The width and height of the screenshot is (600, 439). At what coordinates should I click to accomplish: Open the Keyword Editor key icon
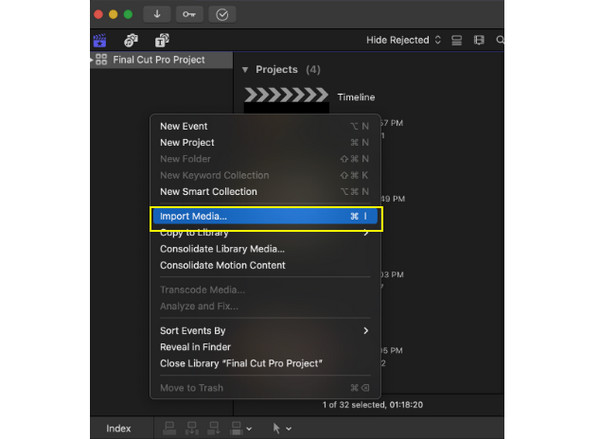coord(189,15)
